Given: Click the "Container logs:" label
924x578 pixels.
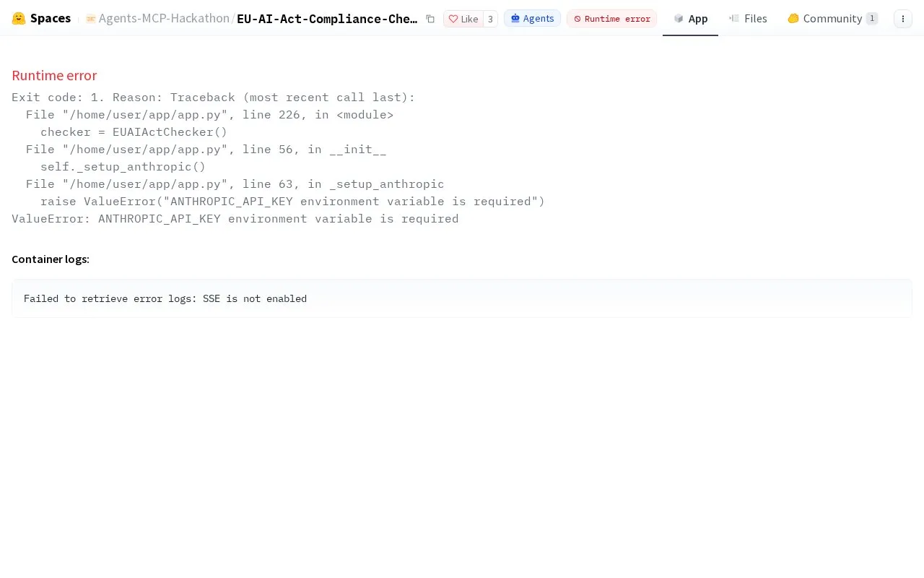Looking at the screenshot, I should [x=51, y=259].
